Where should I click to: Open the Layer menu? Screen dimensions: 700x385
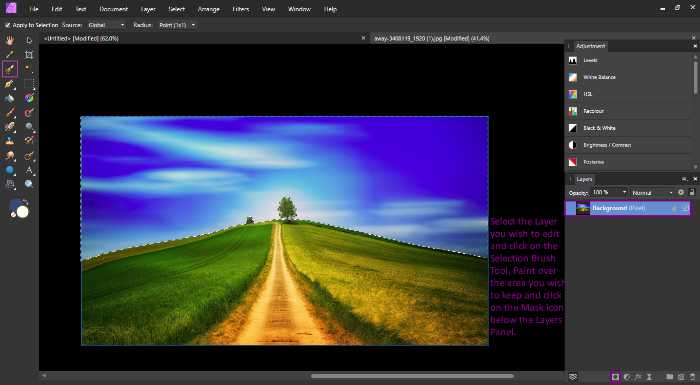click(148, 9)
